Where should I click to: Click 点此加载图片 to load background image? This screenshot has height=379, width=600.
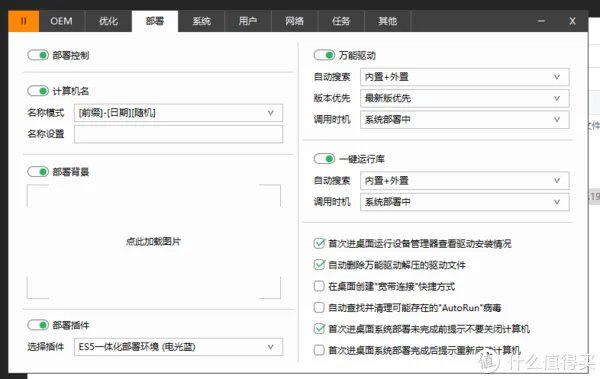point(153,241)
